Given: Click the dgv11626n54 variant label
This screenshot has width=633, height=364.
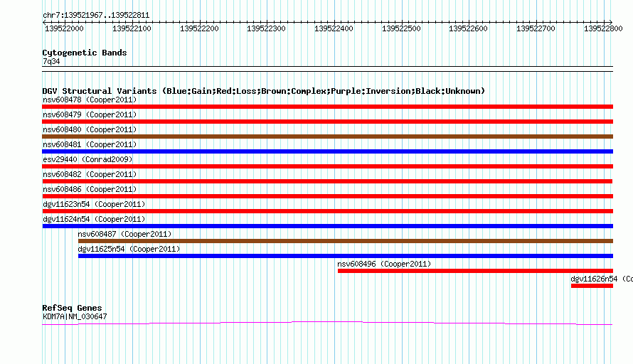Looking at the screenshot, I should click(602, 279).
